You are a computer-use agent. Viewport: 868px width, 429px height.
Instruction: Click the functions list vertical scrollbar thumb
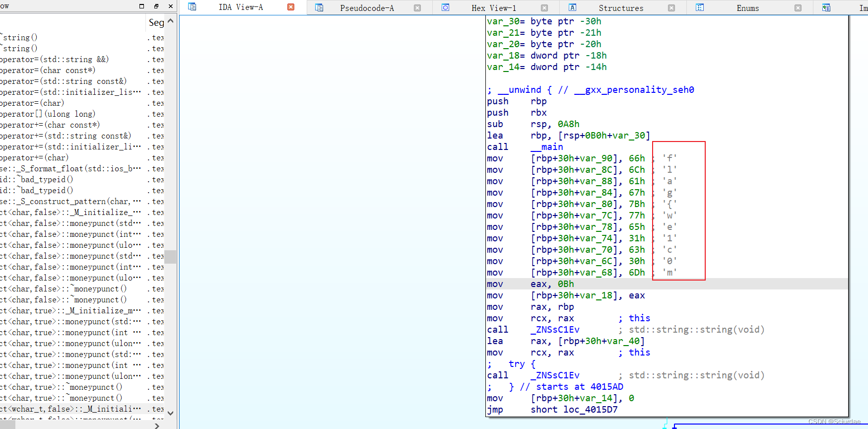(171, 257)
